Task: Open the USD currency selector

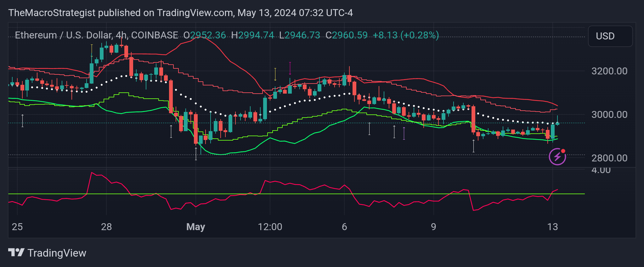Action: pos(610,36)
